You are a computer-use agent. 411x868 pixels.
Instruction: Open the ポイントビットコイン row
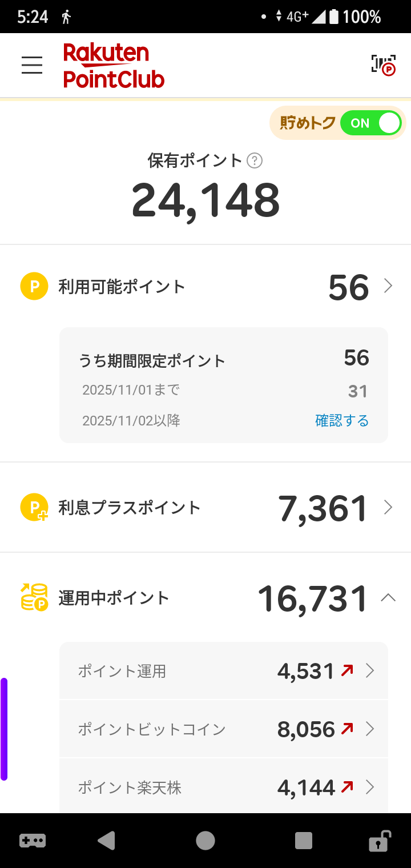point(224,729)
